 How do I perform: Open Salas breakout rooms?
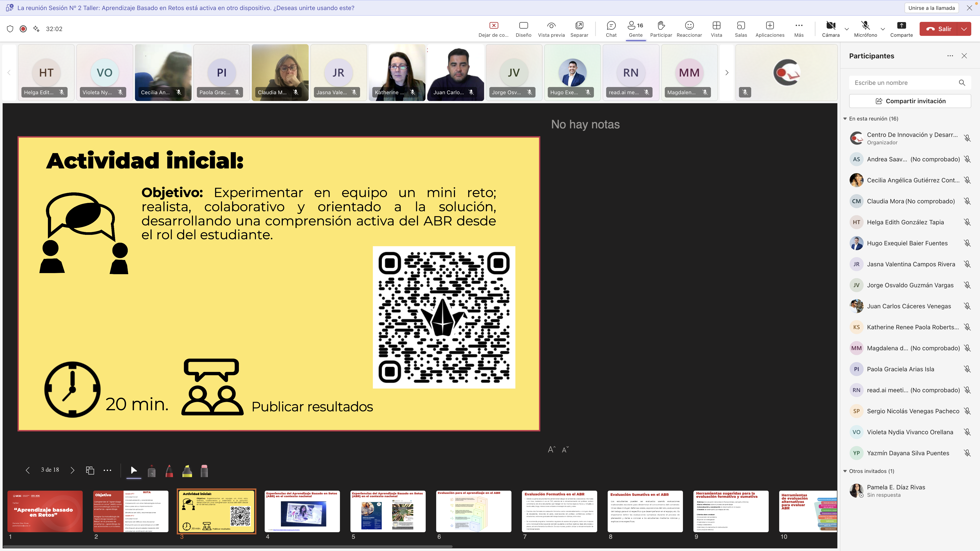click(741, 29)
